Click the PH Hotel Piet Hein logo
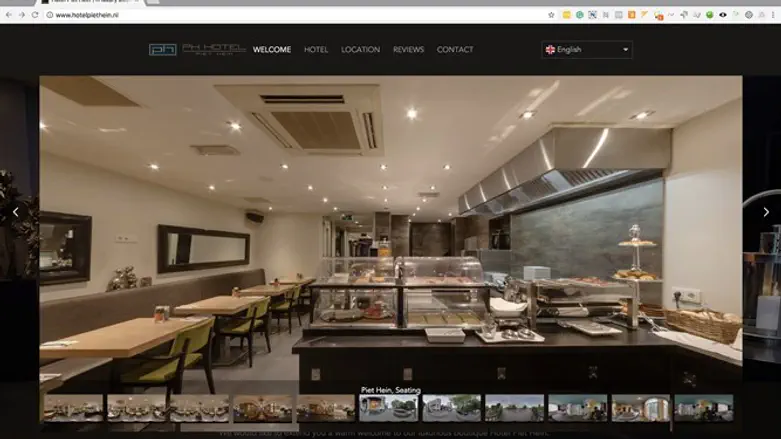The width and height of the screenshot is (781, 439). pyautogui.click(x=196, y=49)
